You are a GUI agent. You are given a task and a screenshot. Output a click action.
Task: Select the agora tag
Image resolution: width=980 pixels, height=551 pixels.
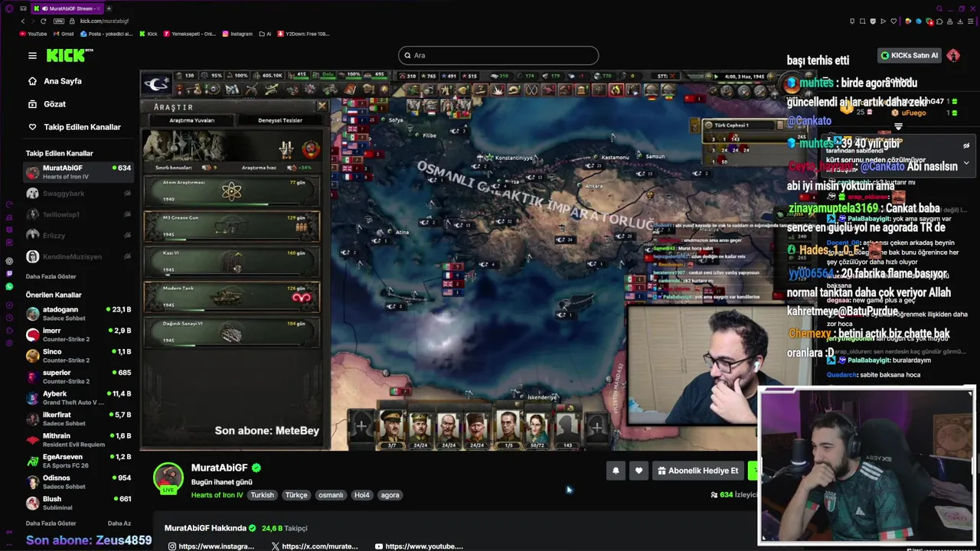click(x=390, y=495)
